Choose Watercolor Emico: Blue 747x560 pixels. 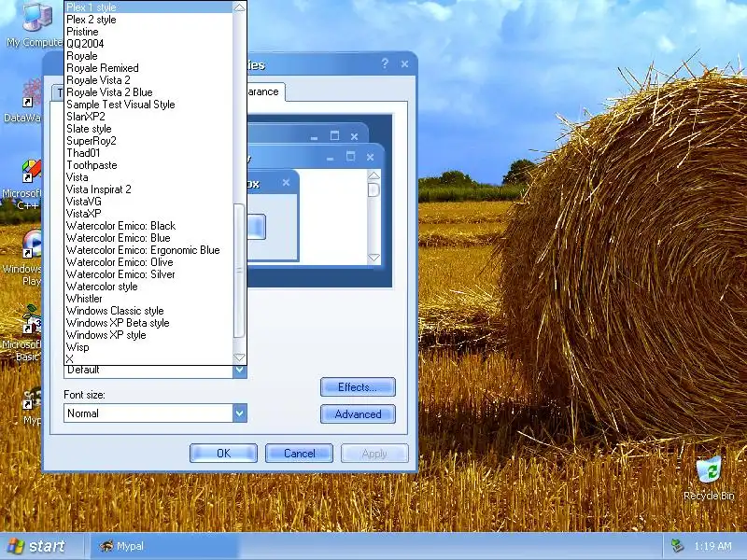[x=148, y=238]
